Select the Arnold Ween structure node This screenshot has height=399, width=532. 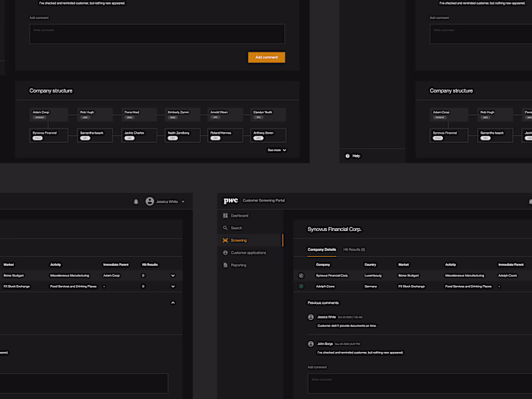point(225,115)
